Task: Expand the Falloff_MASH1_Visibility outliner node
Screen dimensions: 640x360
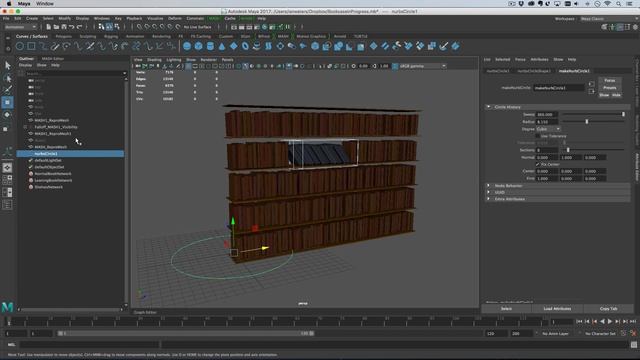Action: coord(25,127)
